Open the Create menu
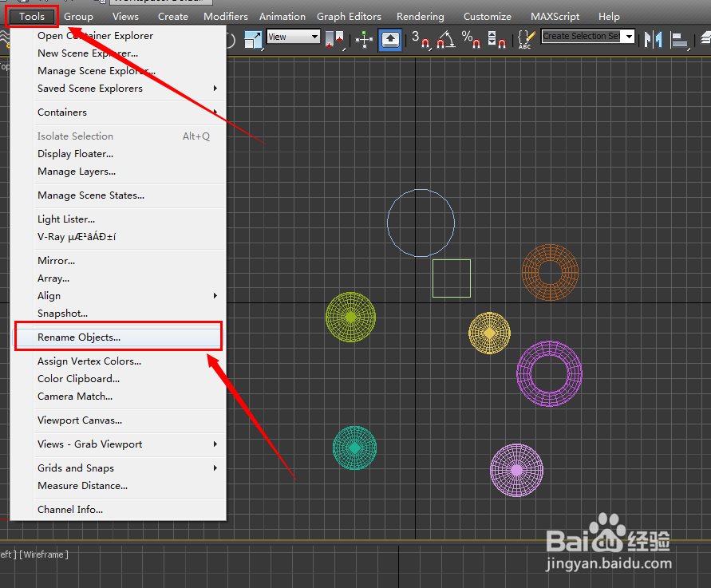Viewport: 711px width, 588px height. [x=172, y=17]
